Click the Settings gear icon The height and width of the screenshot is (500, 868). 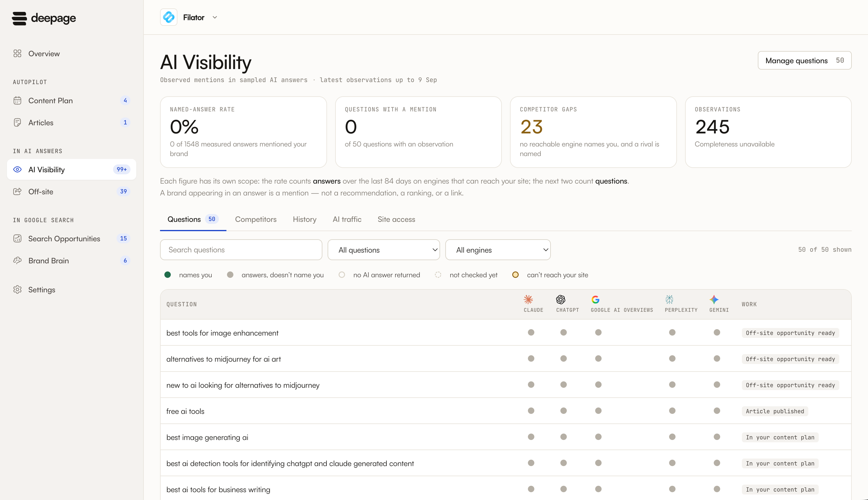pos(17,289)
